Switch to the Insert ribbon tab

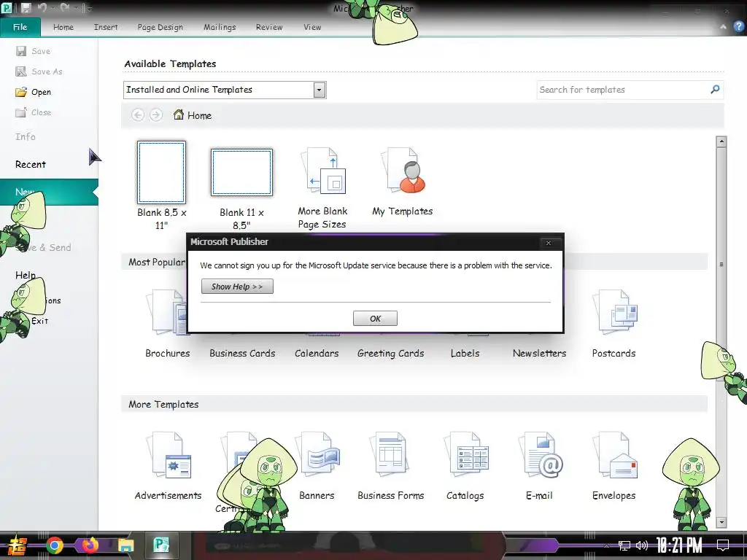coord(106,27)
